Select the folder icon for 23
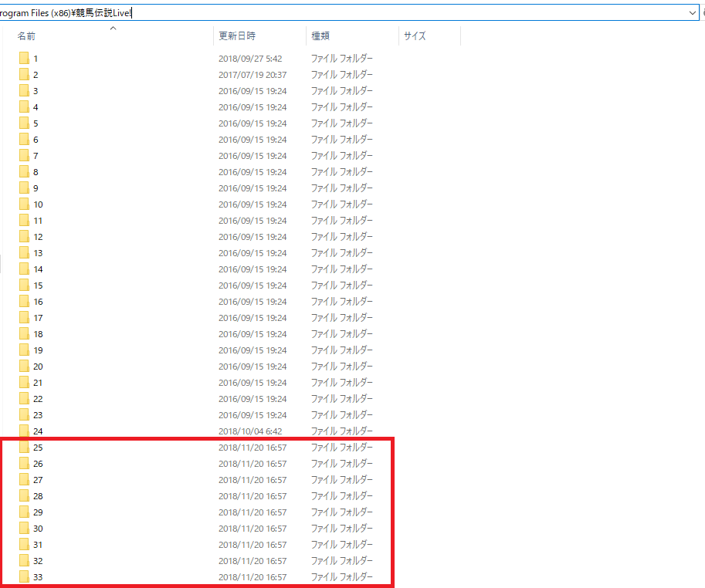 [x=24, y=414]
